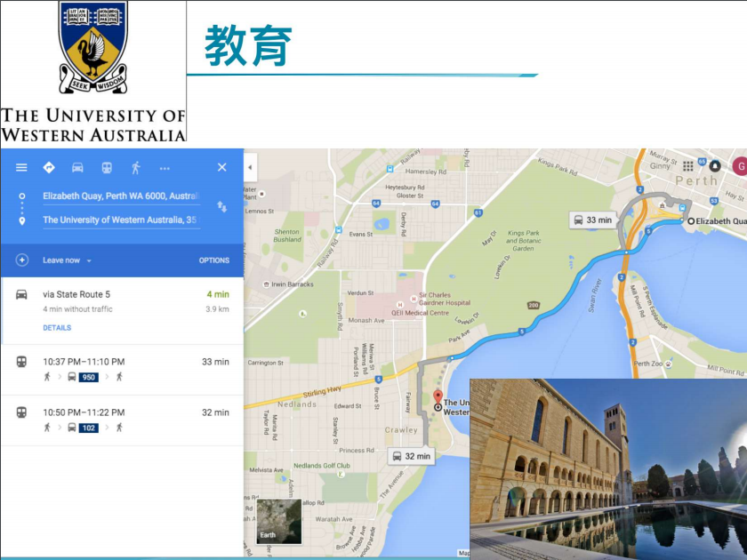Viewport: 747px width, 560px height.
Task: Click the red destination pin on map
Action: click(x=438, y=398)
